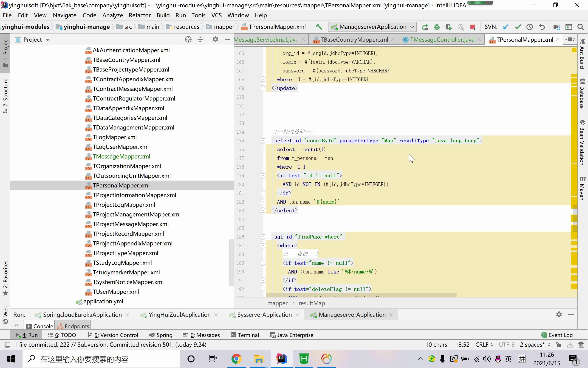The height and width of the screenshot is (368, 588).
Task: Toggle the 1: Project side tool window
Action: coord(5,53)
